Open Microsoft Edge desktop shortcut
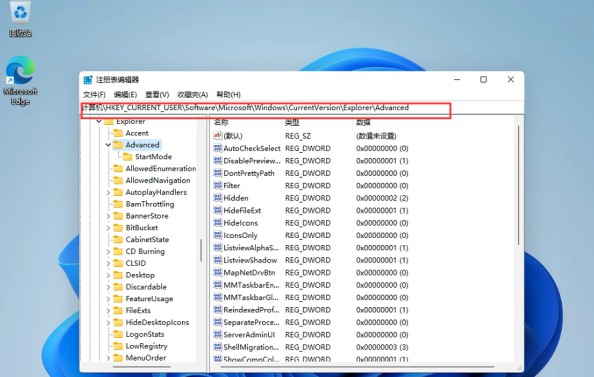594x377 pixels. coord(20,81)
